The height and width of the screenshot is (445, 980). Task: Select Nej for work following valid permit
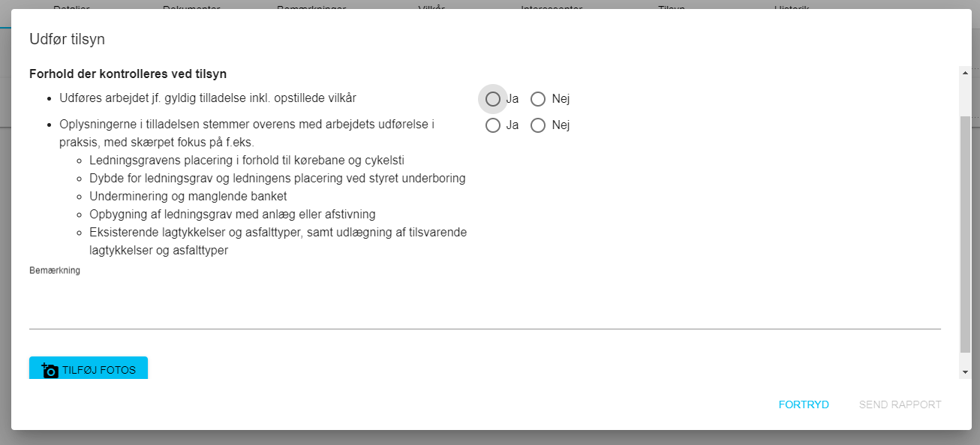(538, 99)
